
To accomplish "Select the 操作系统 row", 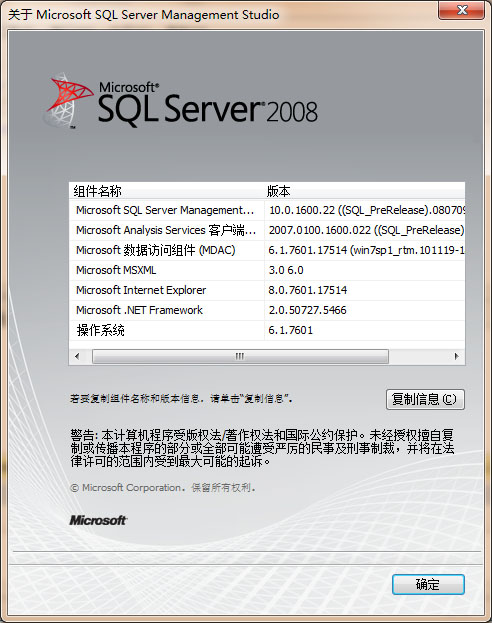I will tap(267, 330).
